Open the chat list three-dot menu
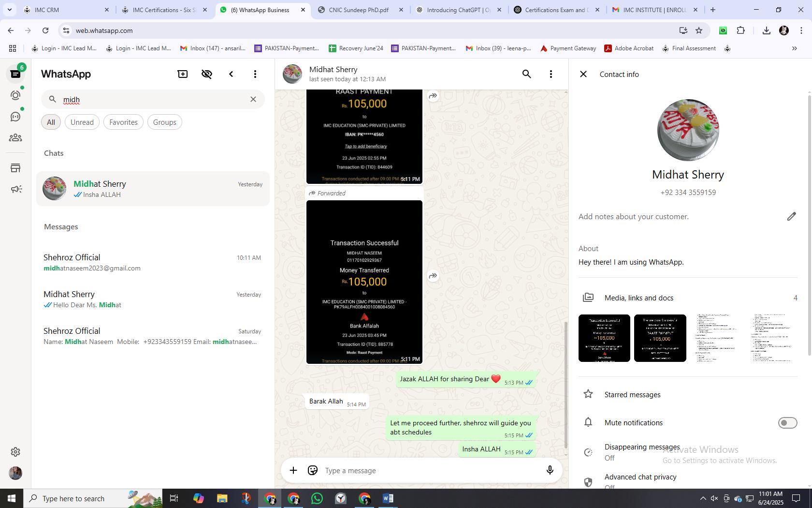Screen dimensions: 812x508 click(x=255, y=74)
